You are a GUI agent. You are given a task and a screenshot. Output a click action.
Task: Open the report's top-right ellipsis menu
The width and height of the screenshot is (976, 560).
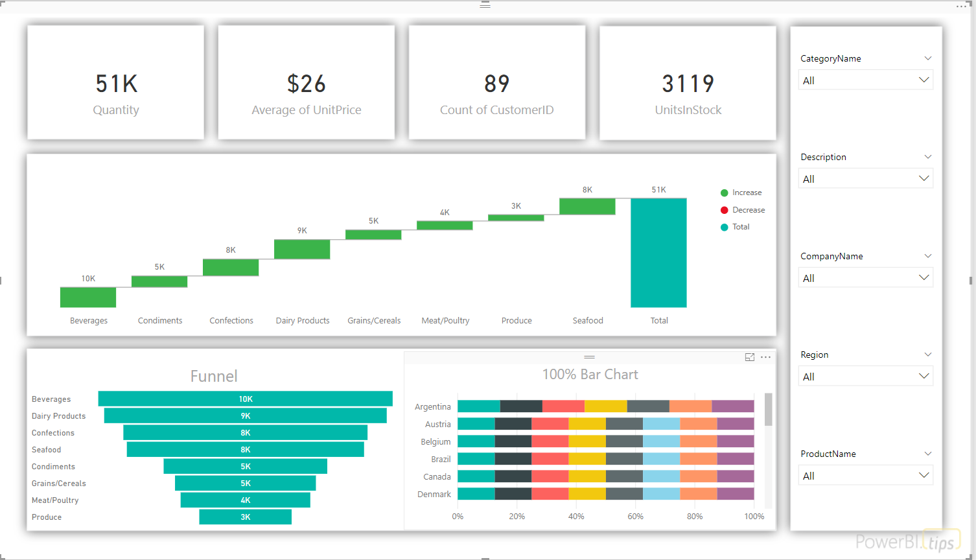961,6
